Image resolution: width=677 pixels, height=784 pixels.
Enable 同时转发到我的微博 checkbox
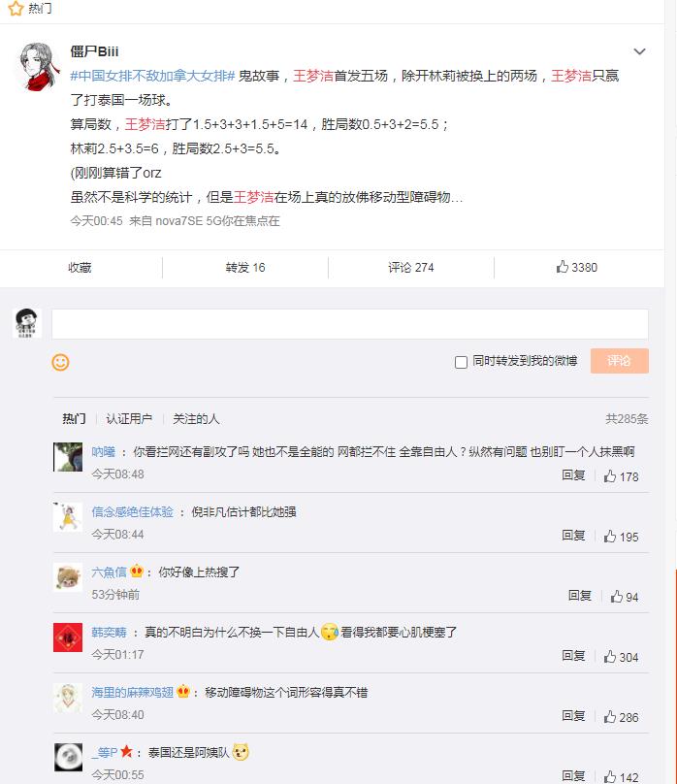(462, 362)
